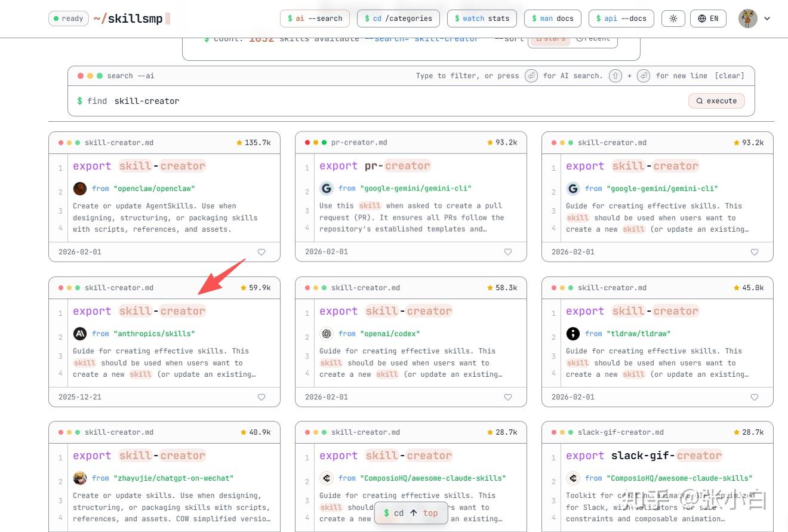Like the tldraw/tldraw card with the heart

pyautogui.click(x=755, y=397)
